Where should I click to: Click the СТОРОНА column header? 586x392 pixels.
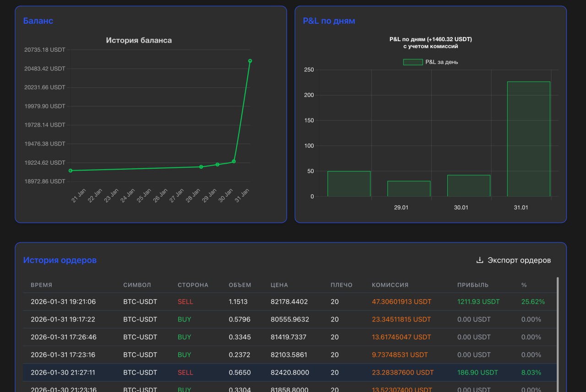click(x=193, y=285)
